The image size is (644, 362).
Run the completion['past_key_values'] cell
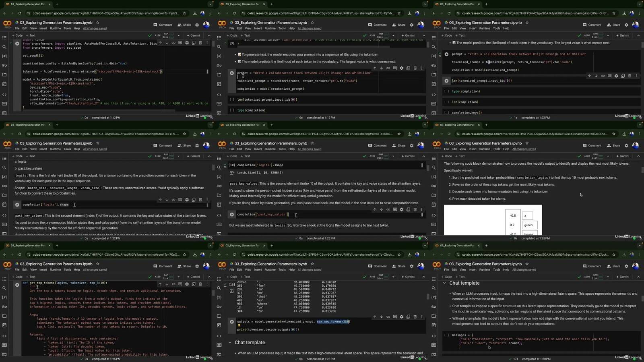232,215
